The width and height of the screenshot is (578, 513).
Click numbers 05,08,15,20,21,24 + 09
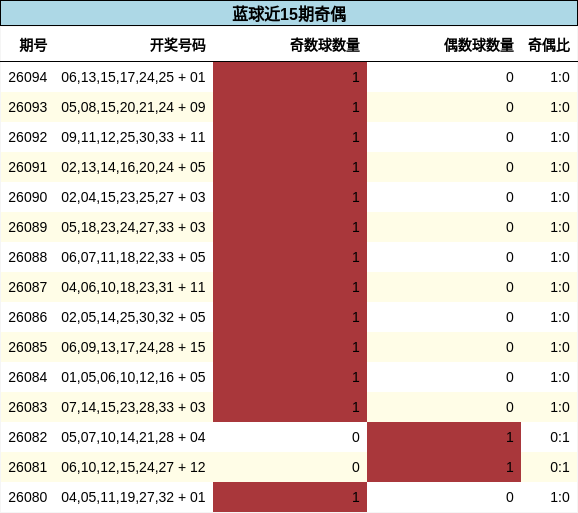click(133, 107)
